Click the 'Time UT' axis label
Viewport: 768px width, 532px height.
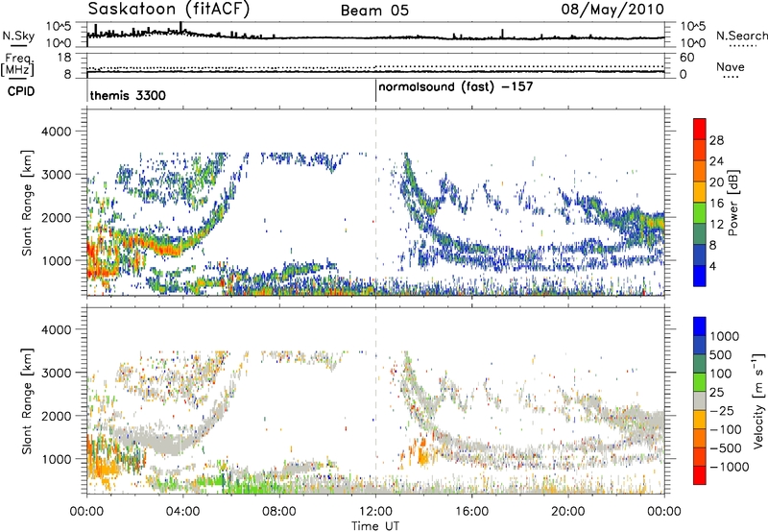(x=375, y=526)
